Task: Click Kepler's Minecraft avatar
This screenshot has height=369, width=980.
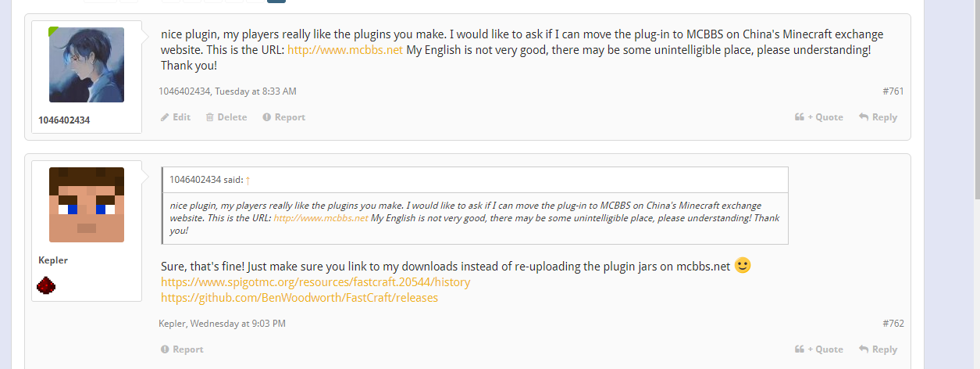Action: pyautogui.click(x=87, y=205)
